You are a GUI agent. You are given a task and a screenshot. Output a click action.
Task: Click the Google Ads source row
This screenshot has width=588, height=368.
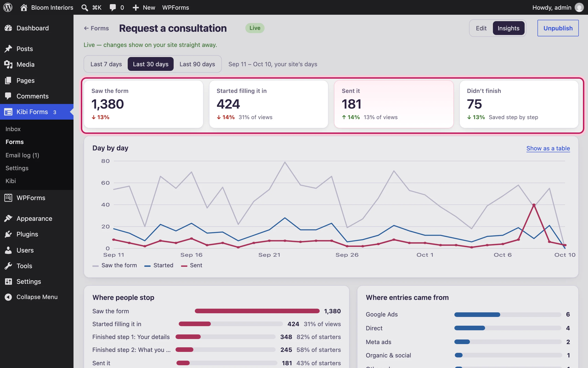(x=468, y=314)
